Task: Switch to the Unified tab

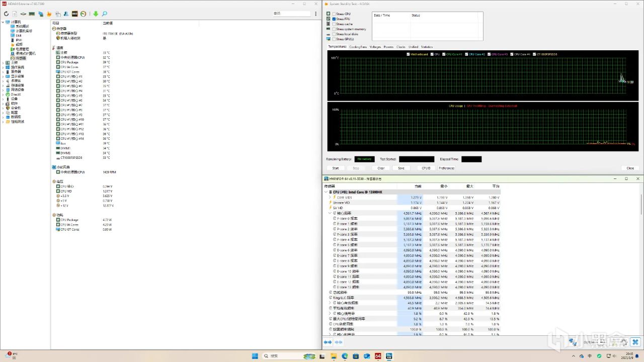Action: click(x=413, y=47)
